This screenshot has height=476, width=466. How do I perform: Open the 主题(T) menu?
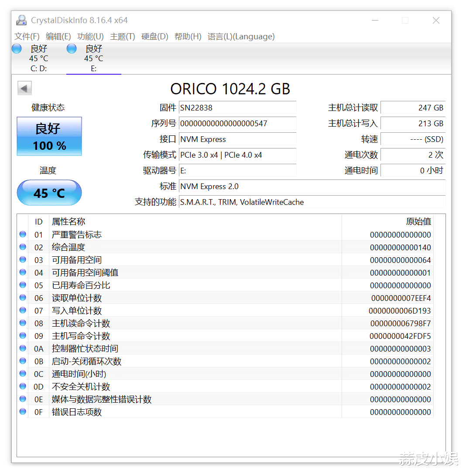(x=123, y=36)
